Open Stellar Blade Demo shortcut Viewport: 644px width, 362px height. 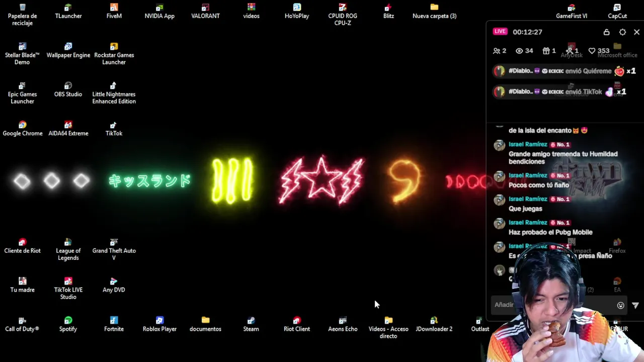(x=22, y=54)
